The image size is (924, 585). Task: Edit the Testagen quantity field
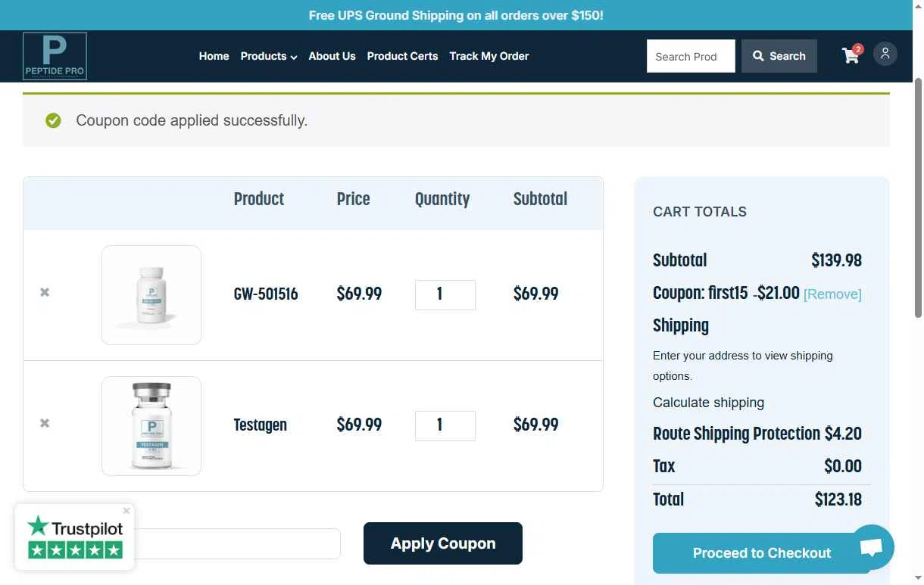445,426
